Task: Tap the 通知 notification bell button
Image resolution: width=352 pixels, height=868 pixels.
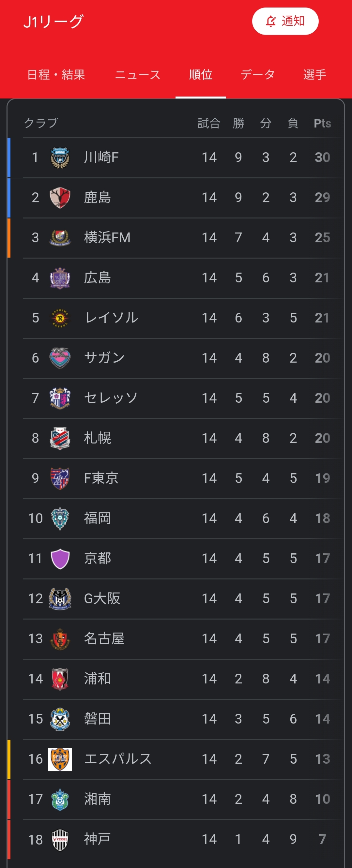Action: (285, 21)
